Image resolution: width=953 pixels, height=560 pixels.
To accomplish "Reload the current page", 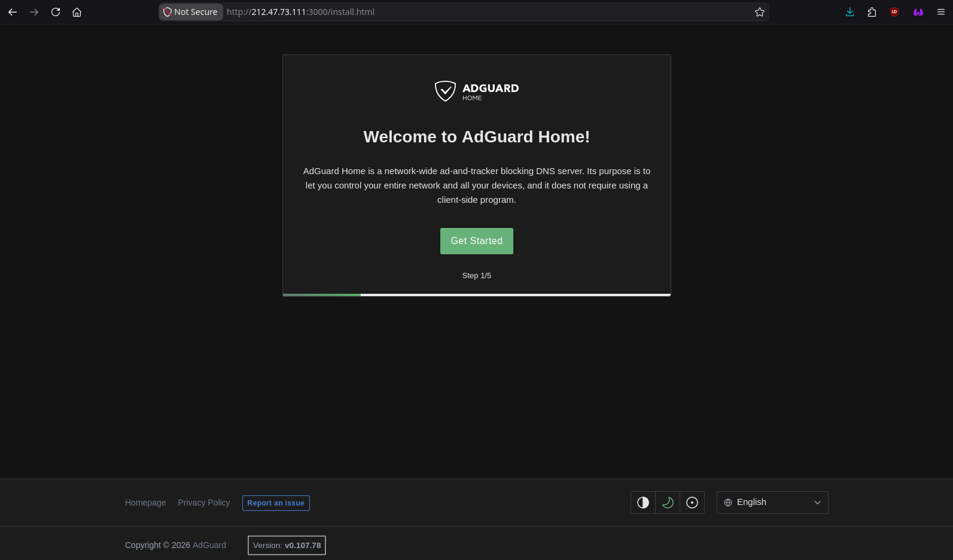I will (x=56, y=12).
